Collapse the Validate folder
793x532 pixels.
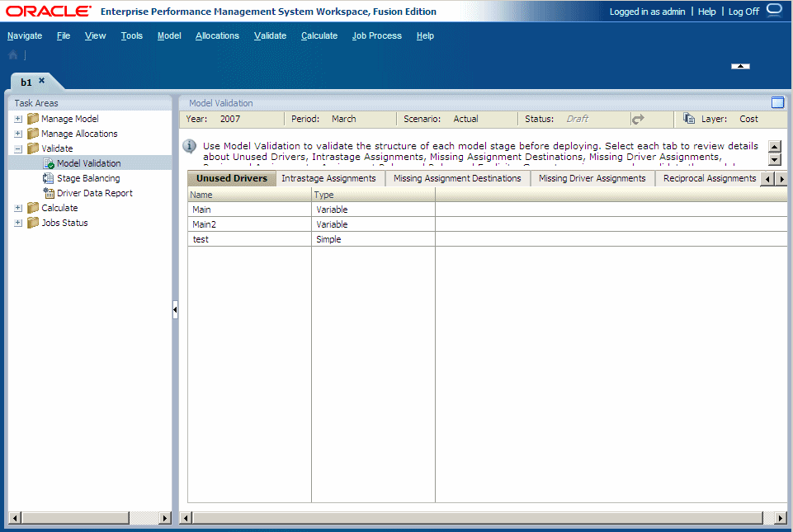[18, 148]
